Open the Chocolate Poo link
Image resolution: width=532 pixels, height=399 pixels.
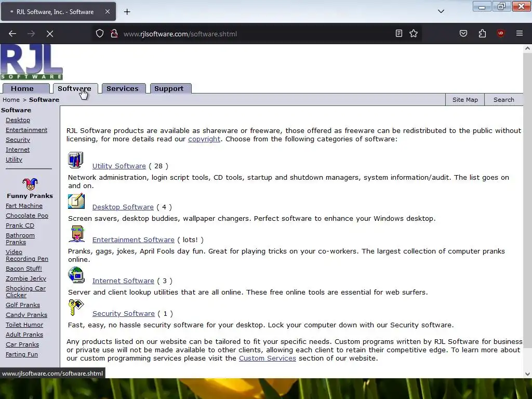(27, 216)
